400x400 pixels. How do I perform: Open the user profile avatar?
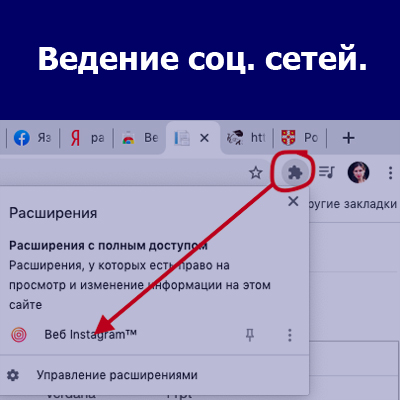(359, 172)
